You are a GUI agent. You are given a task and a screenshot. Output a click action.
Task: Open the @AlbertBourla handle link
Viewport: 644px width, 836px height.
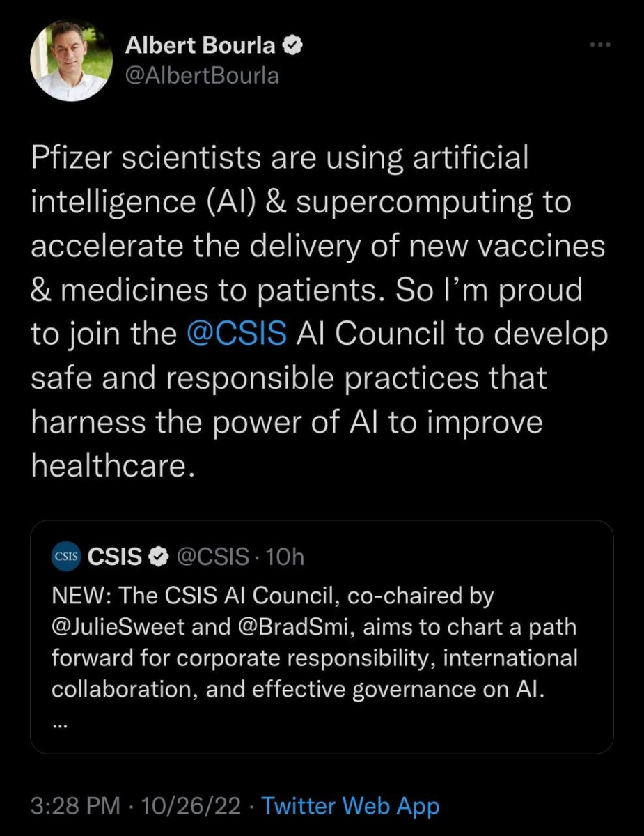[x=201, y=74]
